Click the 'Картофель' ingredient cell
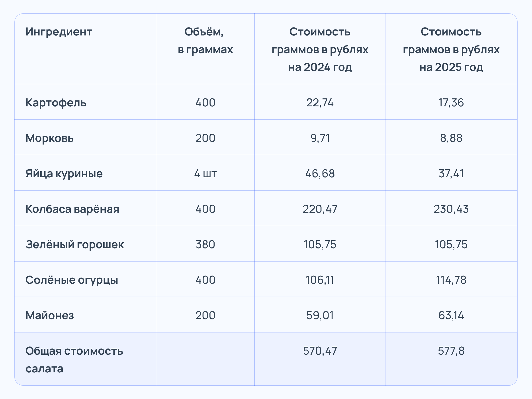This screenshot has width=532, height=399. pos(56,102)
